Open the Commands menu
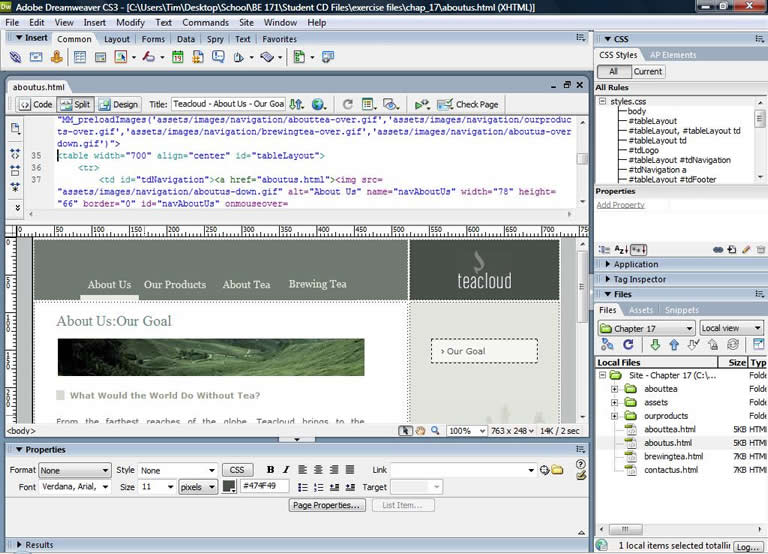 [x=205, y=23]
